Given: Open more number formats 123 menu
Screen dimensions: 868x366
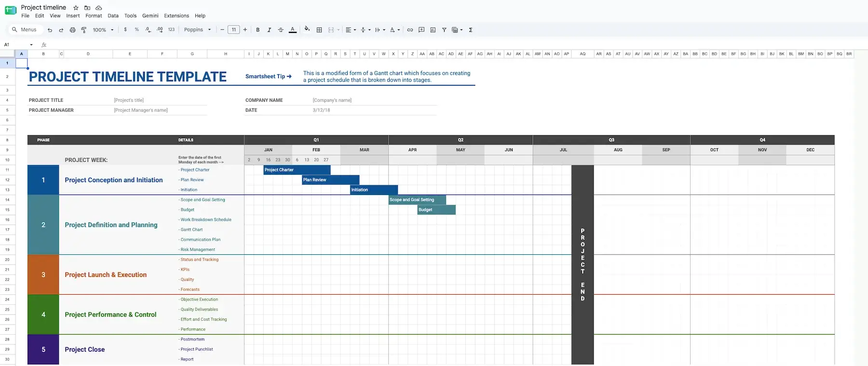Looking at the screenshot, I should coord(171,29).
